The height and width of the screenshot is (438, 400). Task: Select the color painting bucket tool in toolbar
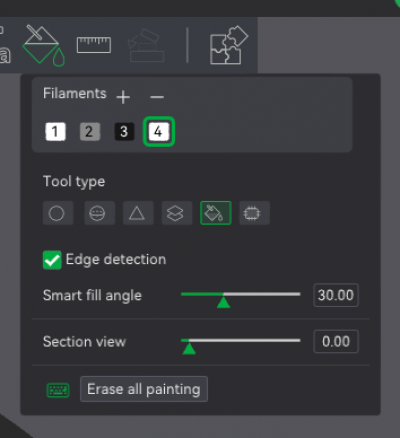click(43, 45)
